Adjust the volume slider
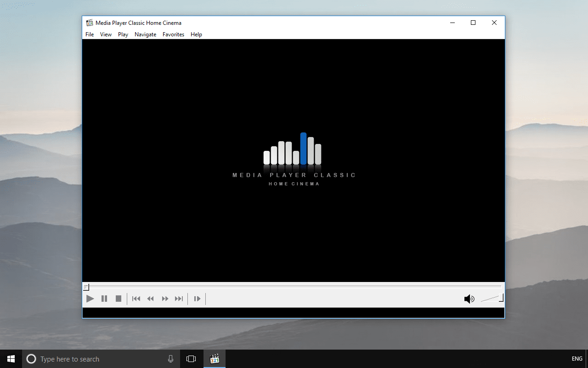Viewport: 588px width, 368px height. coord(492,299)
